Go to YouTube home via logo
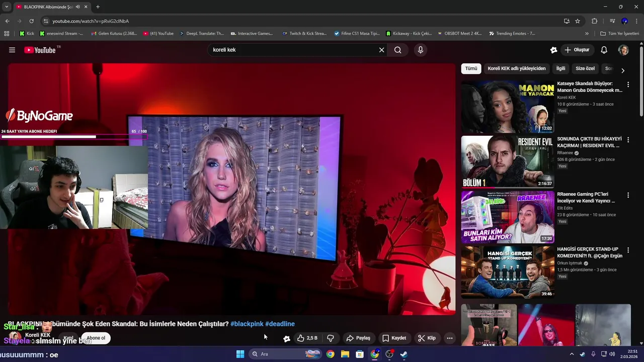The height and width of the screenshot is (362, 644). (x=40, y=50)
